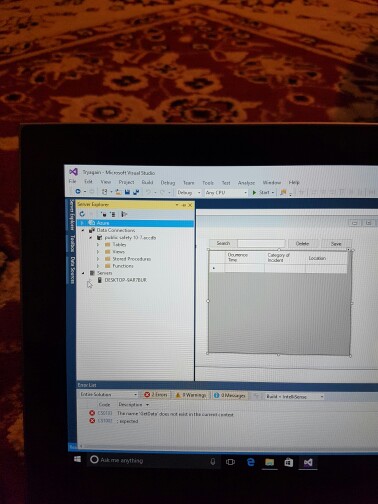Open the Project menu
This screenshot has height=504, width=378.
coord(126,182)
